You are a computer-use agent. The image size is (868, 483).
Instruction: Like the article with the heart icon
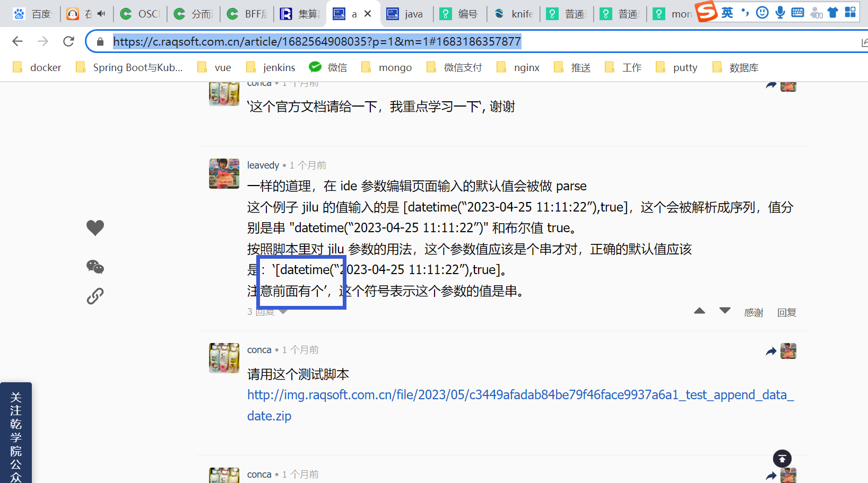(96, 228)
